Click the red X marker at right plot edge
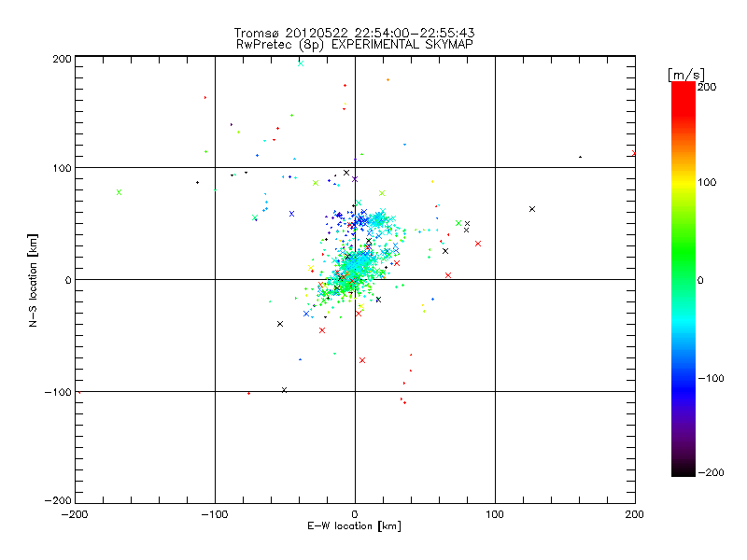Viewport: 747px width, 560px height. click(x=634, y=153)
